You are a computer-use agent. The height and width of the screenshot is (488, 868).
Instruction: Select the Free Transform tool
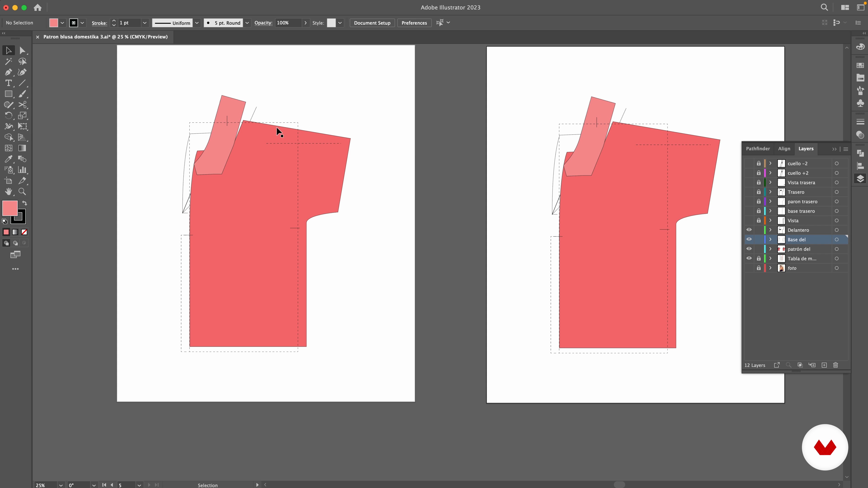[x=22, y=126]
